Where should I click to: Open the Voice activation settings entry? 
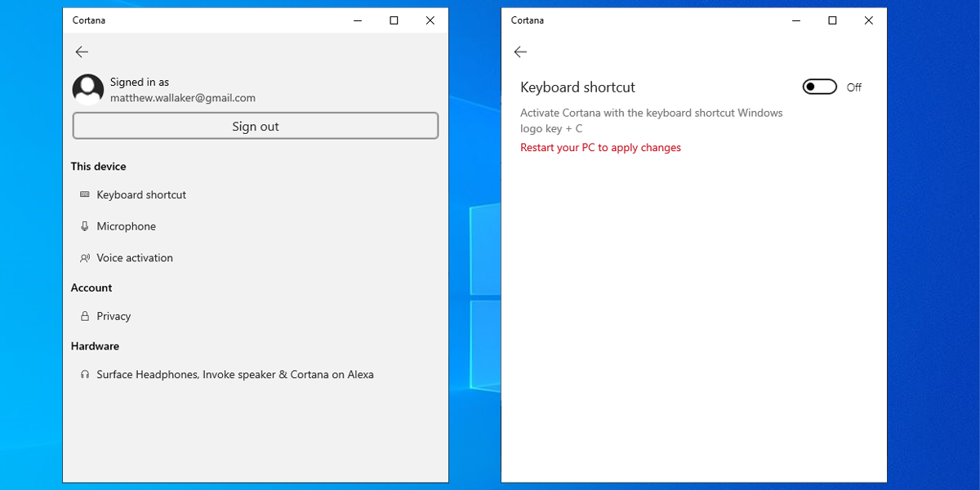click(135, 258)
